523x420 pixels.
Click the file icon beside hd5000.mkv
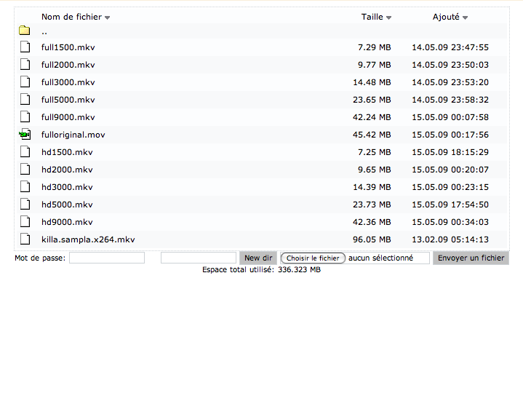click(25, 204)
